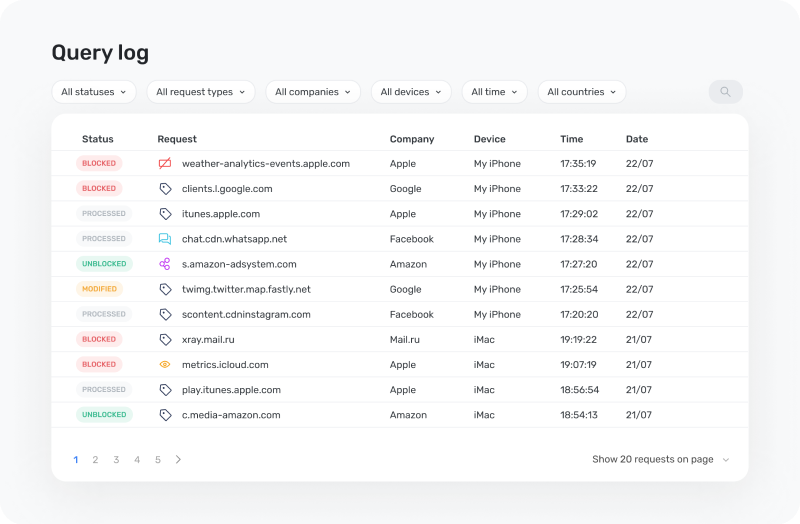Open the All companies filter
Viewport: 800px width, 524px height.
coord(313,92)
